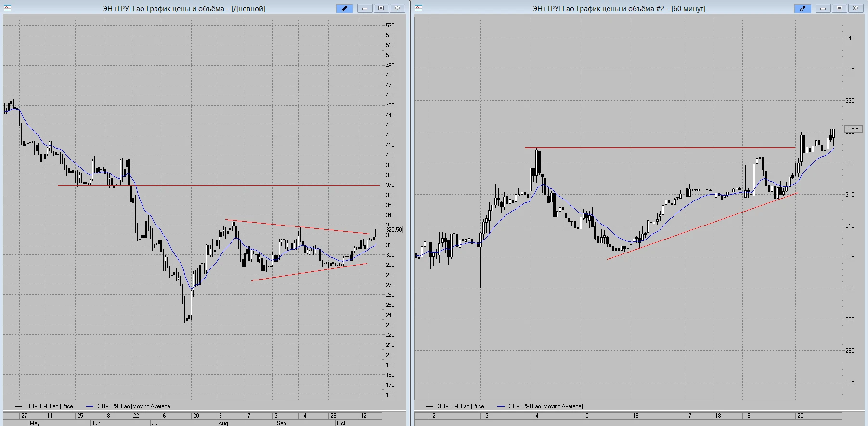Image resolution: width=868 pixels, height=426 pixels.
Task: Click the date '19' on the 60-minute time axis
Action: pyautogui.click(x=747, y=416)
